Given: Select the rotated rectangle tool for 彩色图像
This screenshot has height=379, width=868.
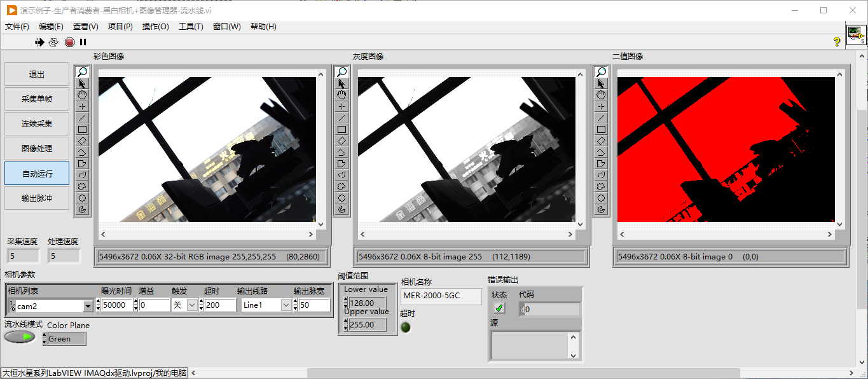Looking at the screenshot, I should tap(83, 141).
